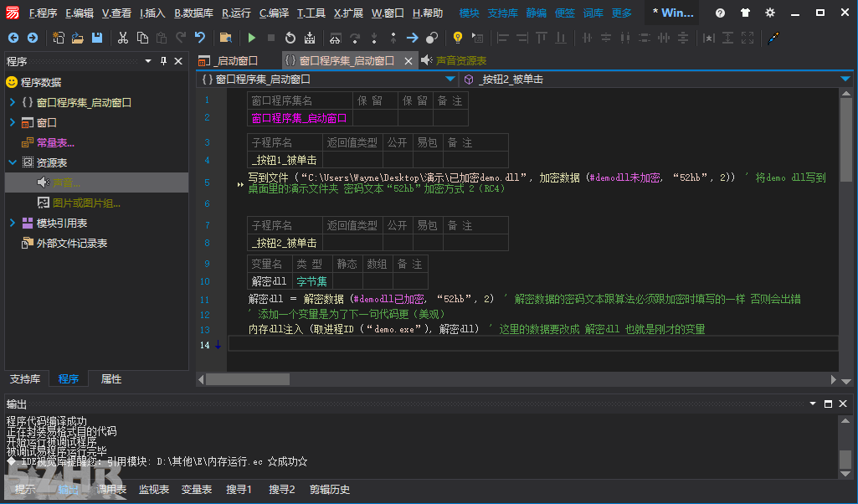Collapse the 资源表 tree node
The width and height of the screenshot is (858, 504).
(x=12, y=162)
